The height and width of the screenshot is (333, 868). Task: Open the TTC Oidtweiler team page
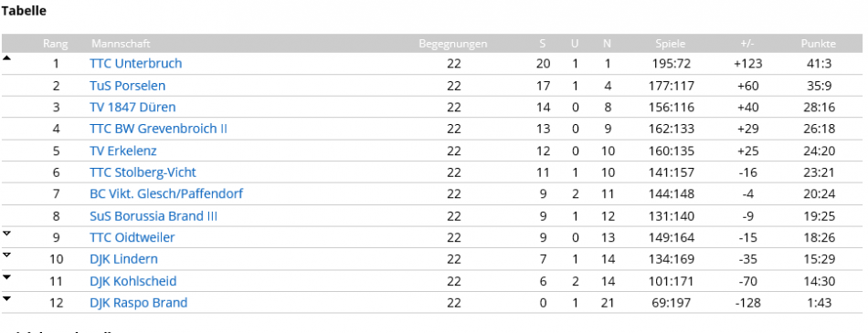coord(132,237)
